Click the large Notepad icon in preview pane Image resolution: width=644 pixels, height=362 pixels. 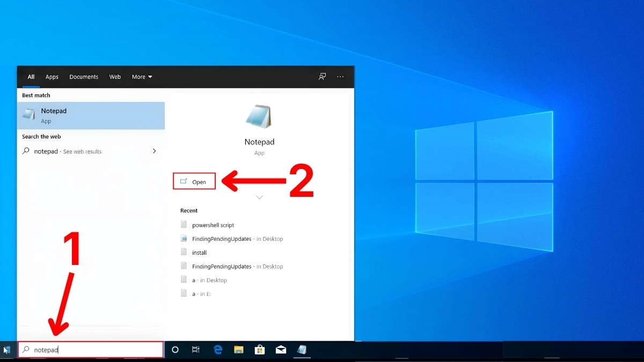pyautogui.click(x=259, y=117)
